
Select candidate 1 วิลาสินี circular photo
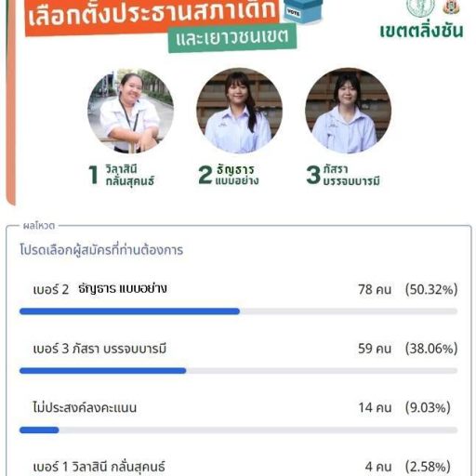(130, 111)
